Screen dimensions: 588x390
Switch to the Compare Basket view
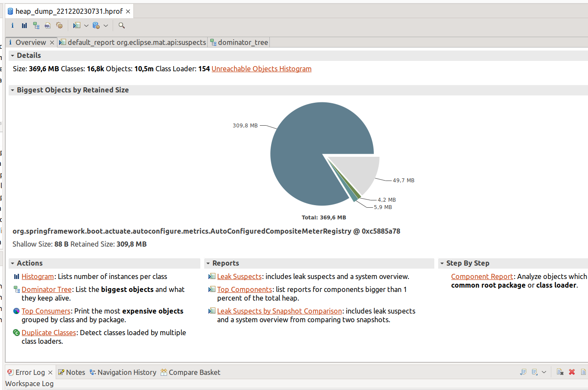coord(194,372)
